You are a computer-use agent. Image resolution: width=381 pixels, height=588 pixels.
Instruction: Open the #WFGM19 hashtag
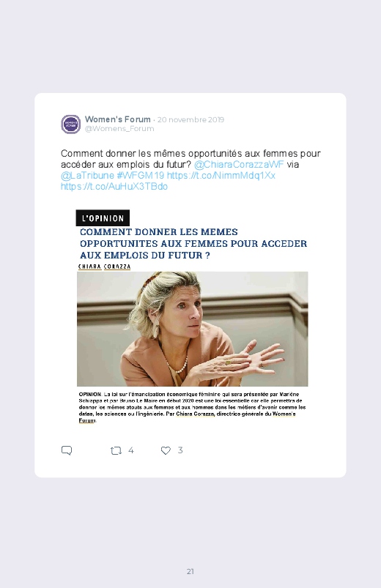141,175
